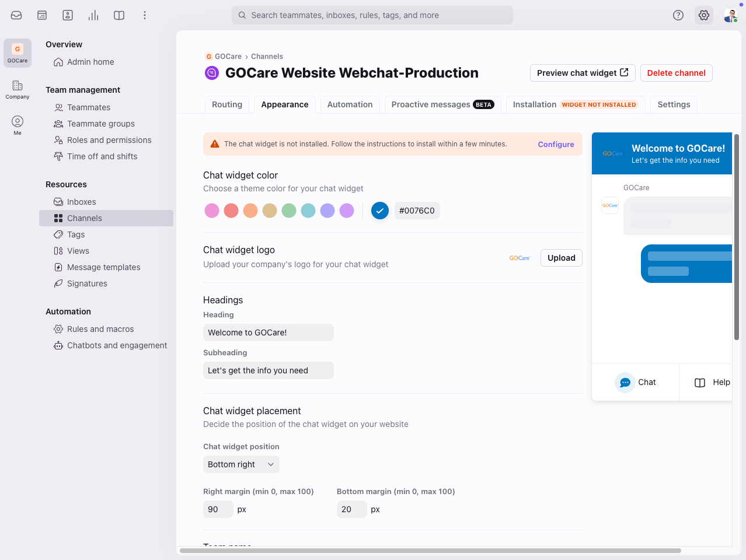Open the reports bar chart icon
The image size is (746, 560).
pyautogui.click(x=93, y=15)
